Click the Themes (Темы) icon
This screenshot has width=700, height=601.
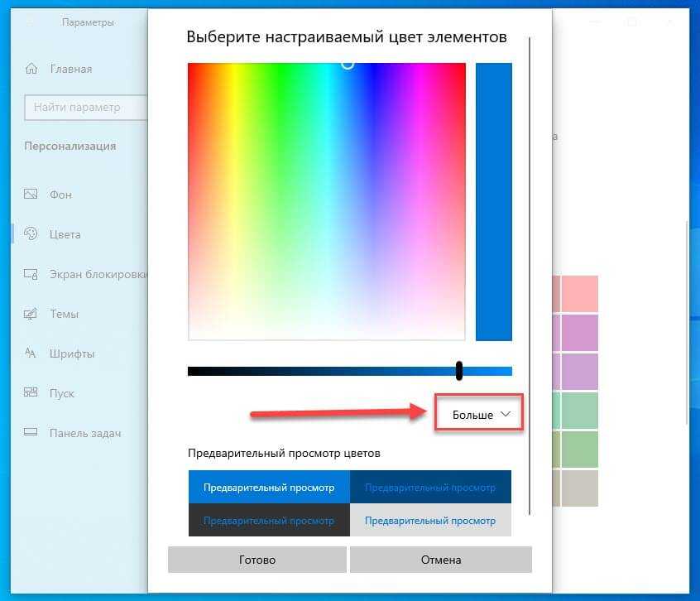(31, 314)
